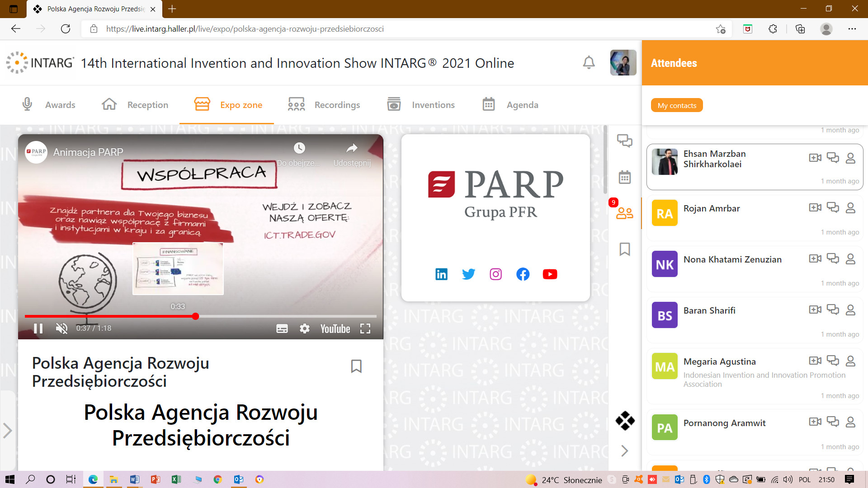Open the user profile avatar in header
This screenshot has width=868, height=488.
[x=623, y=62]
